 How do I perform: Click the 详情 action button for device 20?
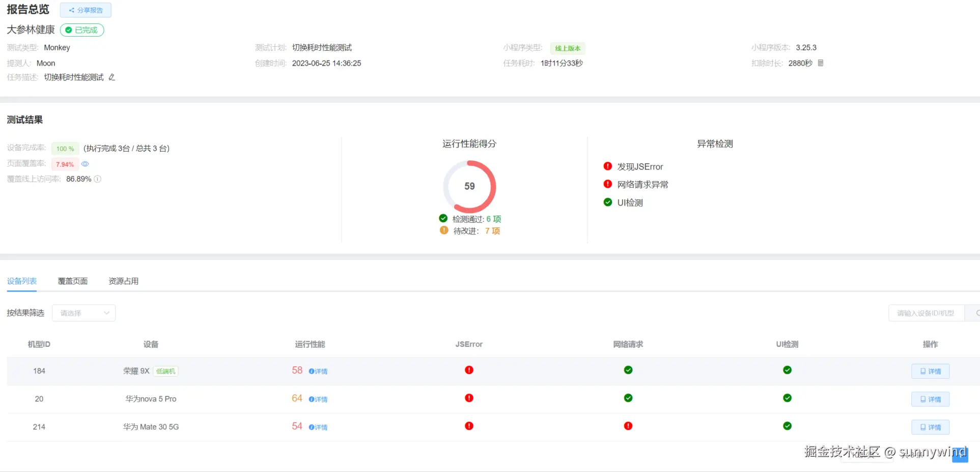tap(930, 399)
